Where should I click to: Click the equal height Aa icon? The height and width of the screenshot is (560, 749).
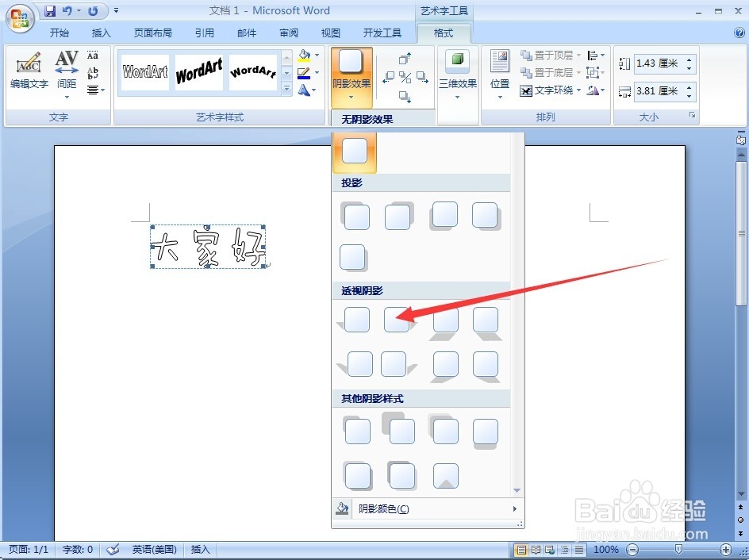[93, 56]
